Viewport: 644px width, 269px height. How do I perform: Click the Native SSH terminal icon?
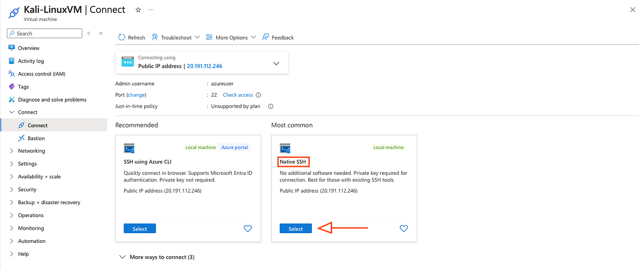[x=285, y=148]
